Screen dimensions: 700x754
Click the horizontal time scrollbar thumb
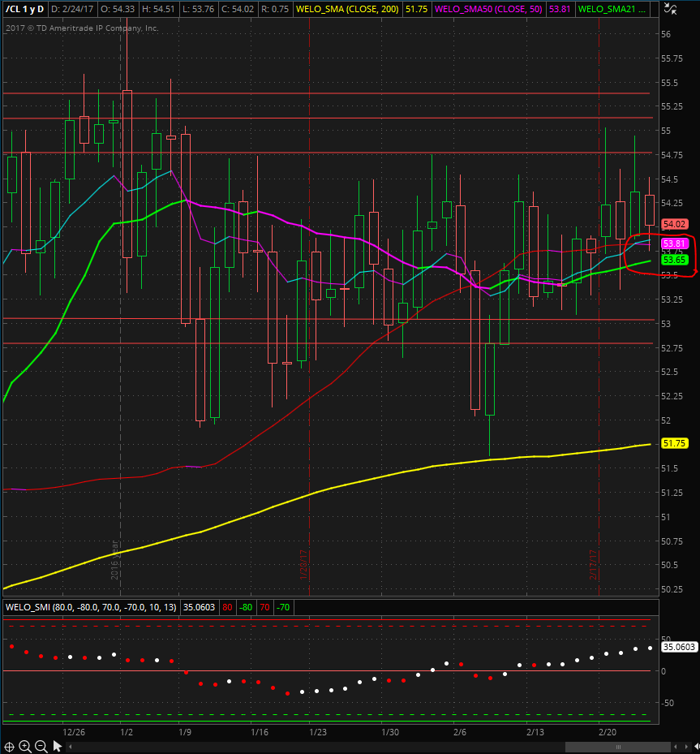click(x=618, y=747)
